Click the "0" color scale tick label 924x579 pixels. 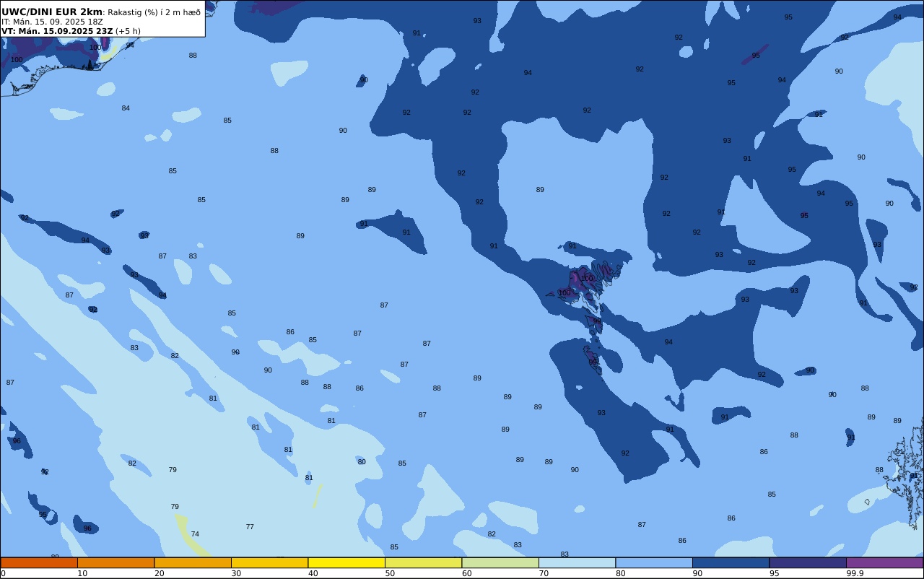click(3, 573)
